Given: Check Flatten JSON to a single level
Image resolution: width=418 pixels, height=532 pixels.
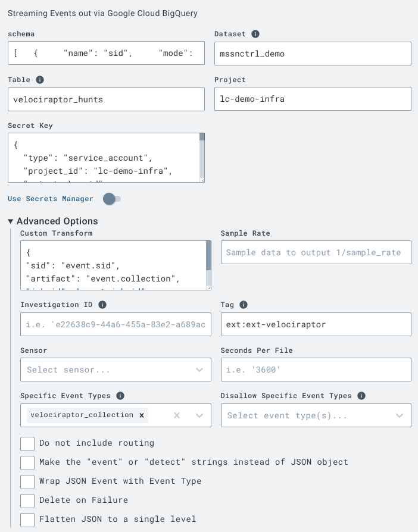Looking at the screenshot, I should 27,520.
